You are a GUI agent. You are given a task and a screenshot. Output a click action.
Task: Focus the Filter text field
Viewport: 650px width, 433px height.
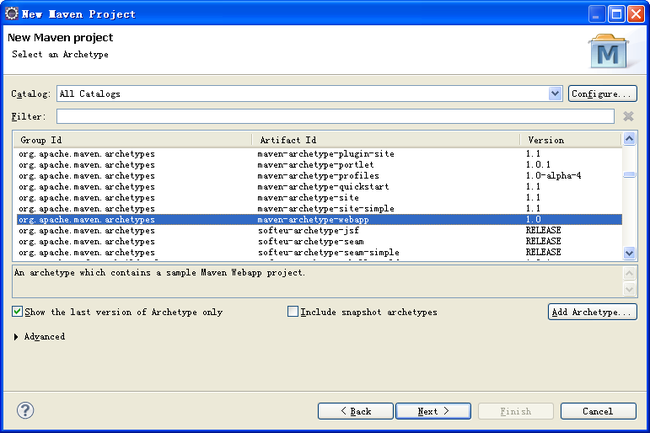(335, 116)
